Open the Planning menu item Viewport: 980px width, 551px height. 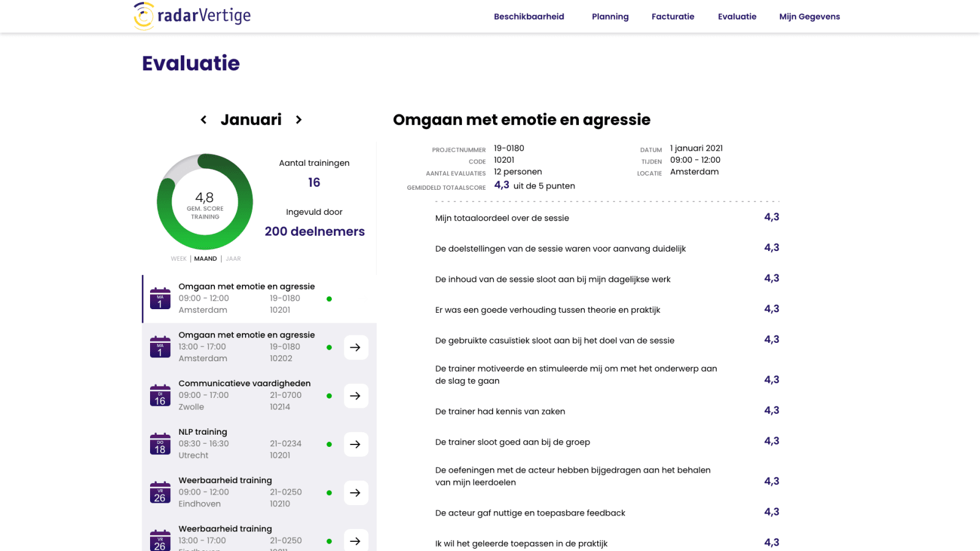click(610, 17)
